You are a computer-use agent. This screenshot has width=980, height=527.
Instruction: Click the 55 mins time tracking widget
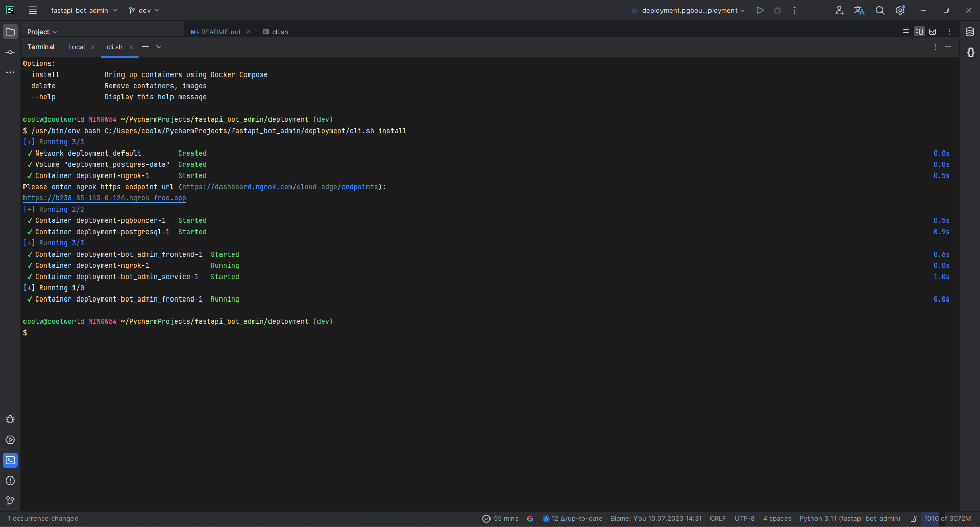coord(500,519)
